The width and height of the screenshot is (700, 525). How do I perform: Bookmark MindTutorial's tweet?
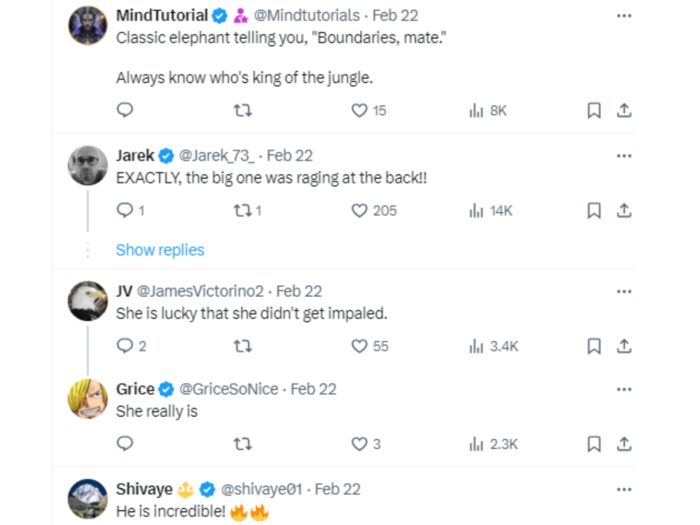(x=594, y=110)
